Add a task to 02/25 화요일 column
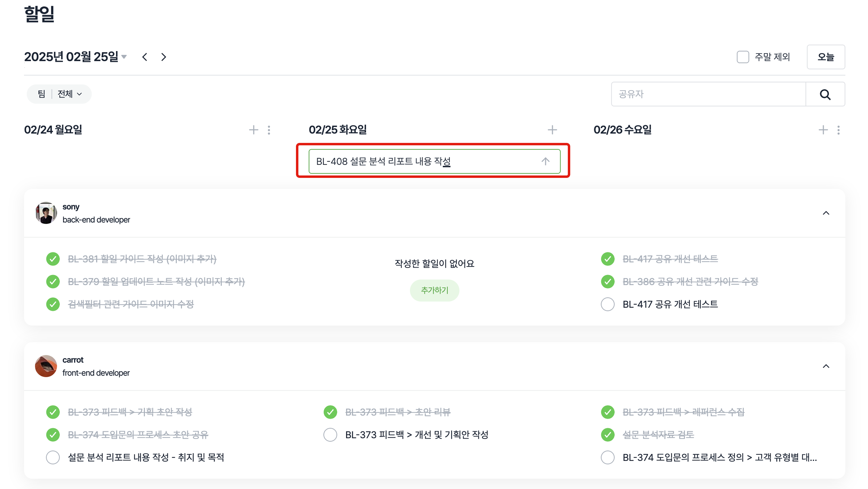The height and width of the screenshot is (489, 868). click(x=552, y=130)
